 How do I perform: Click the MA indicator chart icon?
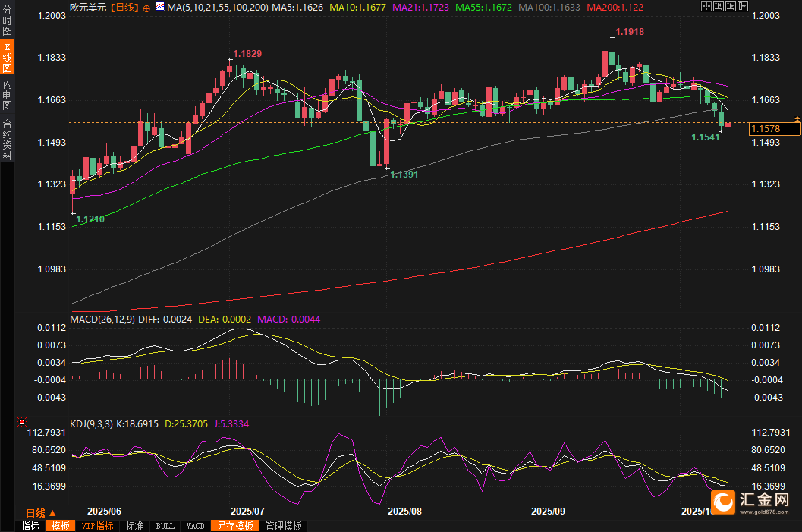click(x=159, y=7)
